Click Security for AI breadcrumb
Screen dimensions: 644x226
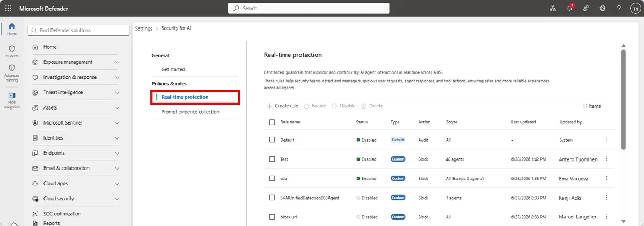pos(176,28)
